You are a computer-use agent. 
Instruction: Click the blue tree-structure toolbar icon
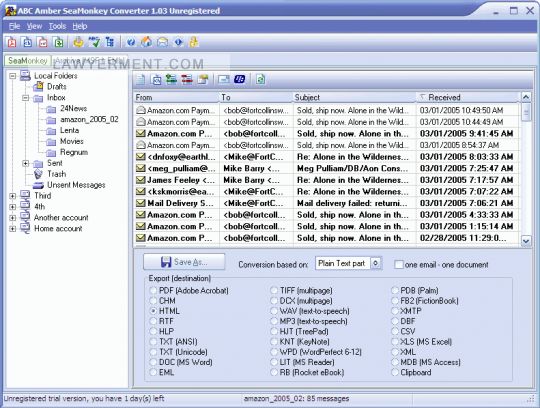(110, 42)
